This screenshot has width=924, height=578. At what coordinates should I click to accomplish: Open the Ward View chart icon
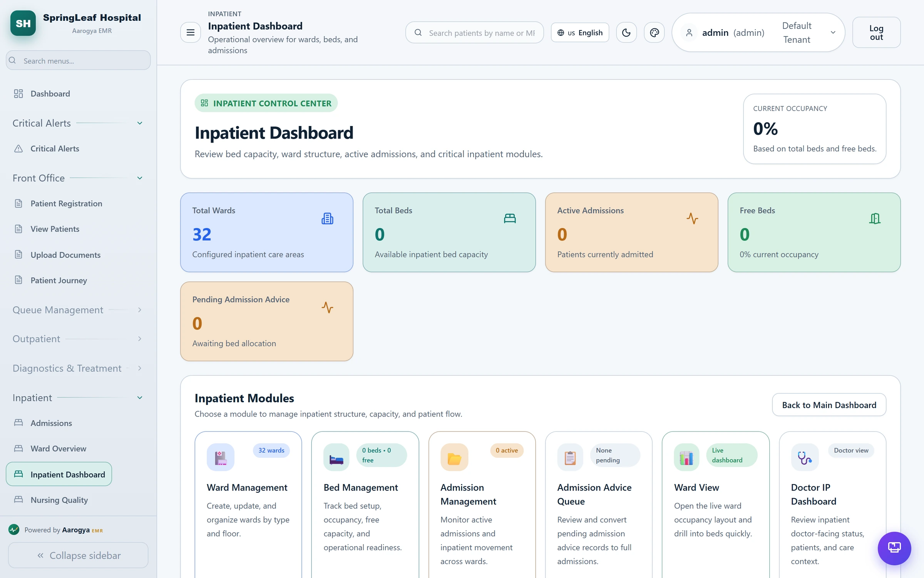686,457
